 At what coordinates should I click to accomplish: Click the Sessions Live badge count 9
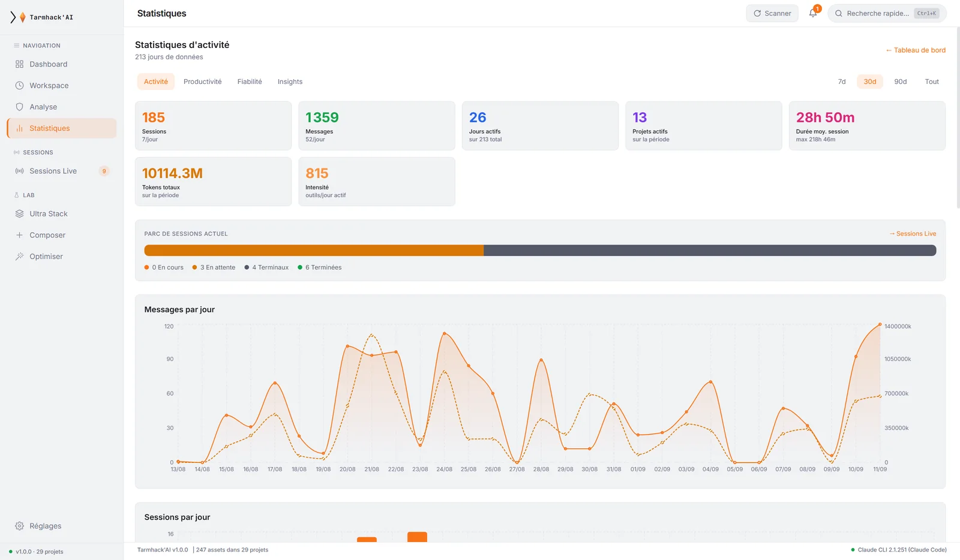tap(104, 171)
